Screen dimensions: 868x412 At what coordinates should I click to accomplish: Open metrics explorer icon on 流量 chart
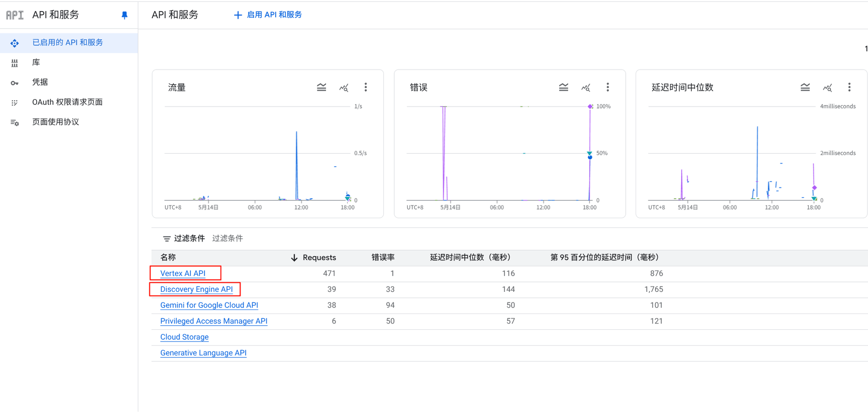(x=344, y=87)
